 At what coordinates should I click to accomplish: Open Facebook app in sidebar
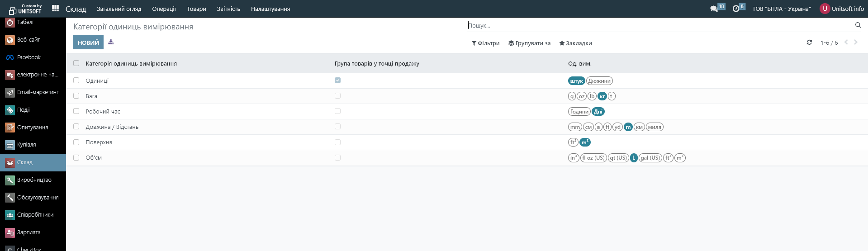29,57
